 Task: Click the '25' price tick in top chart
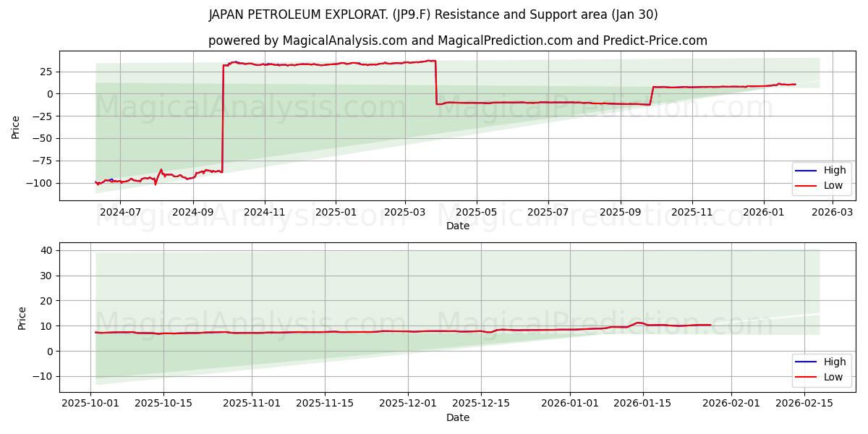(x=48, y=72)
